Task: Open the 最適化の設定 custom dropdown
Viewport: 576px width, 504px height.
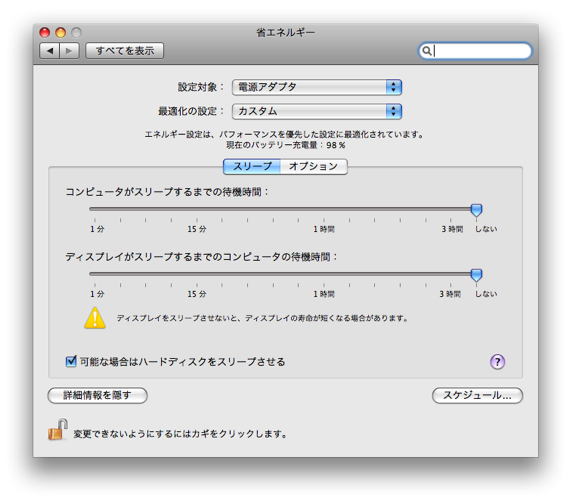Action: click(317, 111)
